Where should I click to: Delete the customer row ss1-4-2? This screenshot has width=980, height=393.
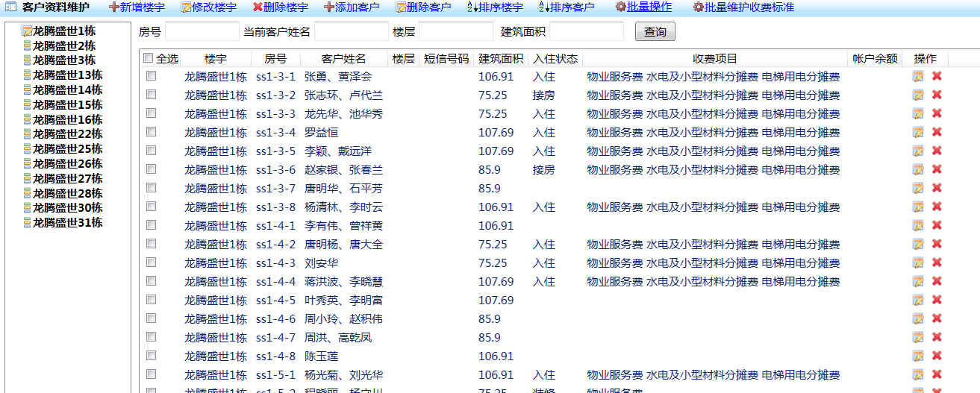(x=937, y=244)
